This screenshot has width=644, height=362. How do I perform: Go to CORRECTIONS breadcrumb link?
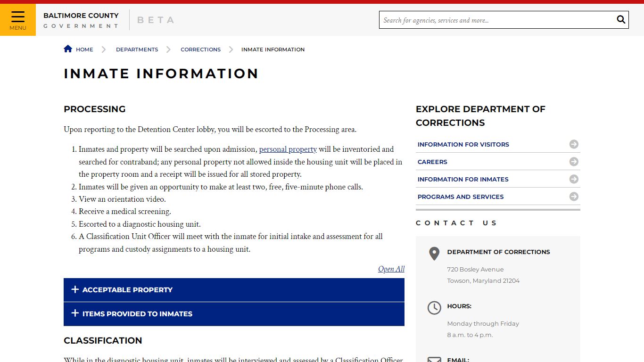point(200,49)
